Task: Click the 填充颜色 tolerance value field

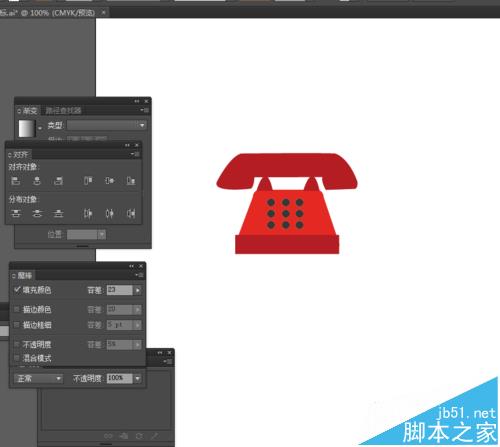Action: (x=120, y=290)
